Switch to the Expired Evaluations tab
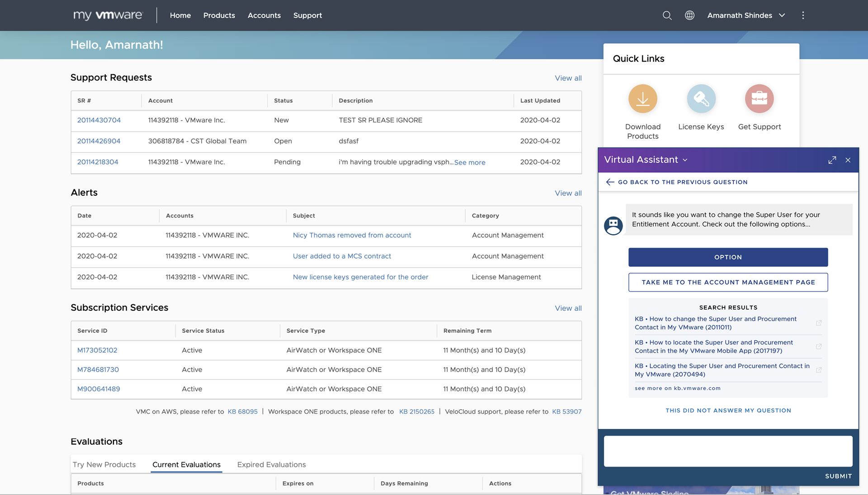This screenshot has height=495, width=868. click(271, 465)
